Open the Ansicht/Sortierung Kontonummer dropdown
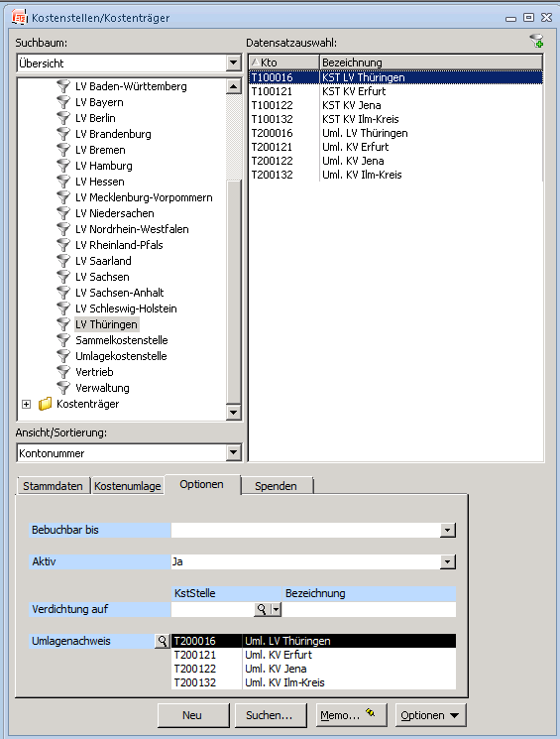 click(233, 453)
